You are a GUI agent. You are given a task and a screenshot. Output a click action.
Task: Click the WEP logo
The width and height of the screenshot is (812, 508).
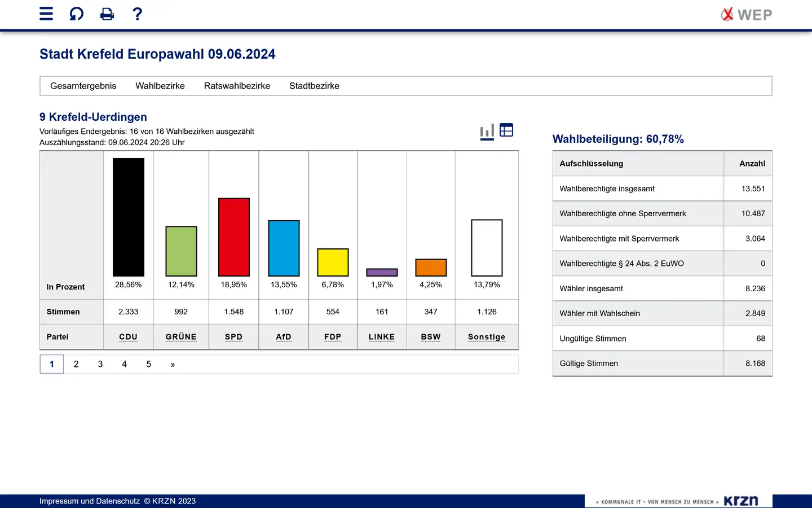[747, 15]
